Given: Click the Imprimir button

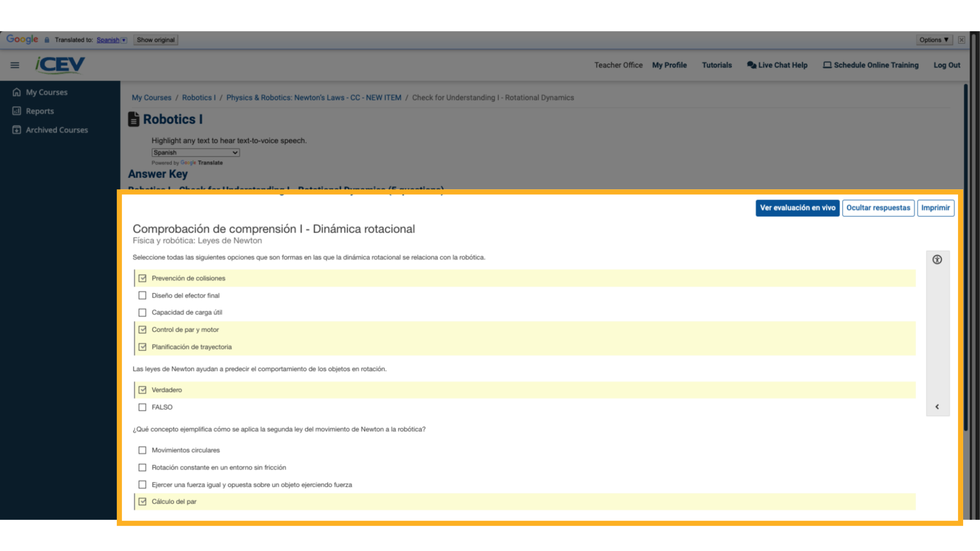Looking at the screenshot, I should (935, 208).
